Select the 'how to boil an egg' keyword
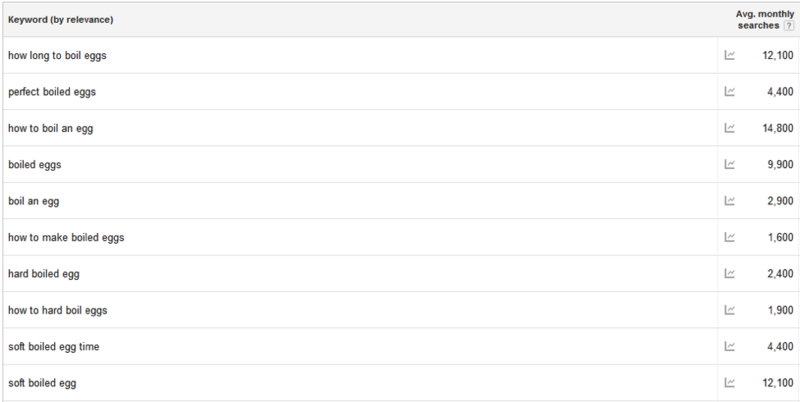The image size is (800, 402). point(51,129)
